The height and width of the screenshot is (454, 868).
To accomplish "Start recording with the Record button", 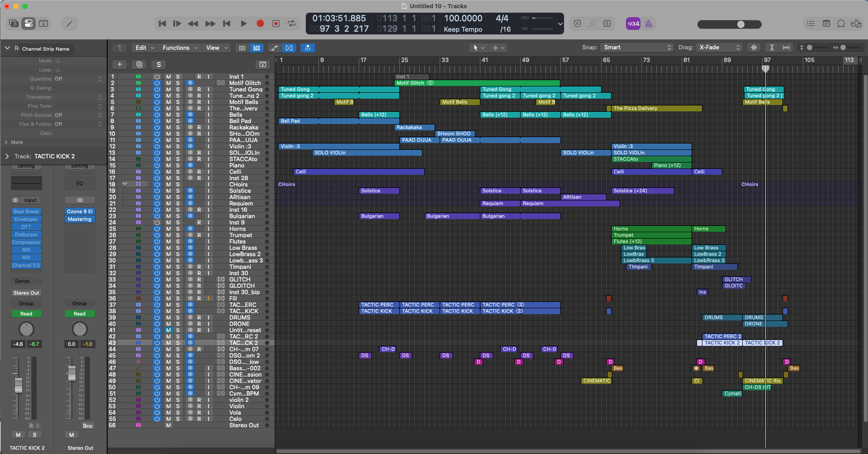I will (260, 24).
